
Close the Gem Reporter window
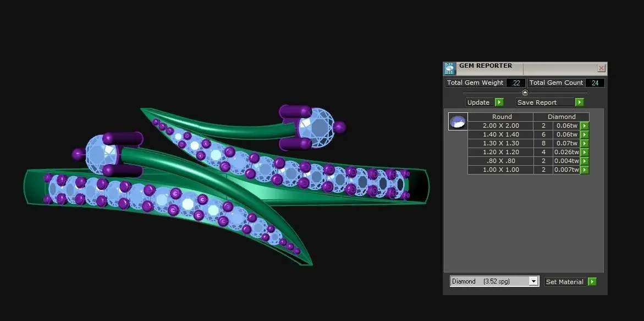601,68
